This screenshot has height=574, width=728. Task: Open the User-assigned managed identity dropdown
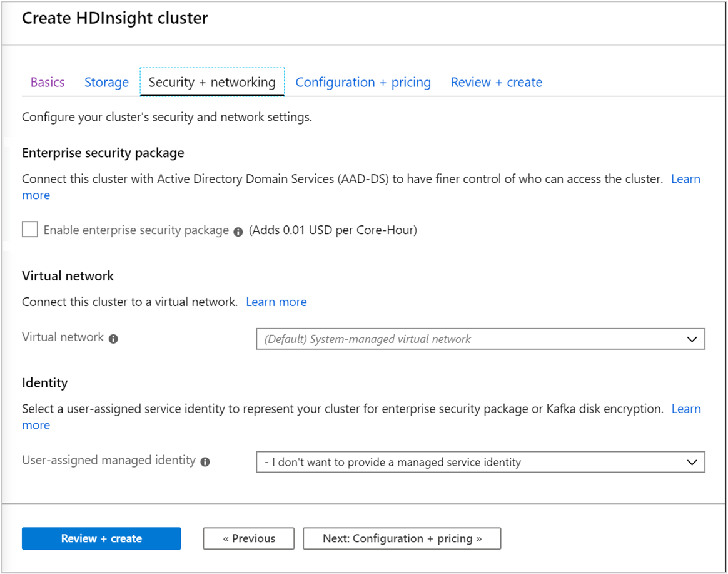pos(480,462)
